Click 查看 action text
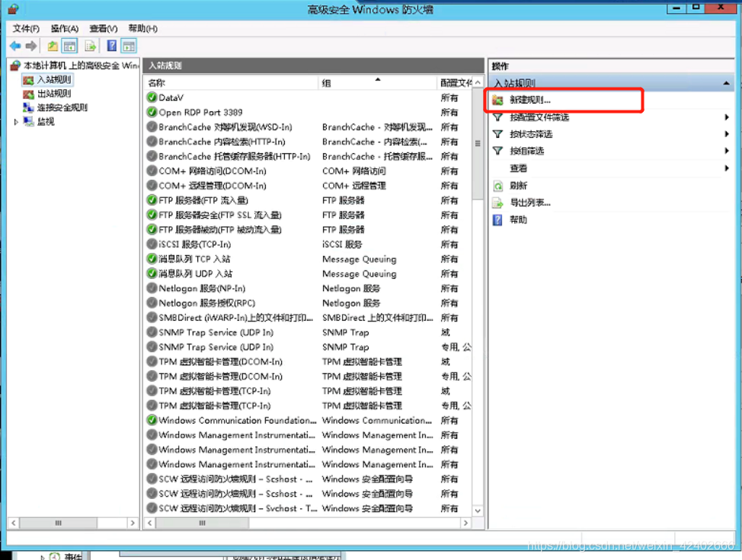This screenshot has width=742, height=560. pyautogui.click(x=518, y=168)
